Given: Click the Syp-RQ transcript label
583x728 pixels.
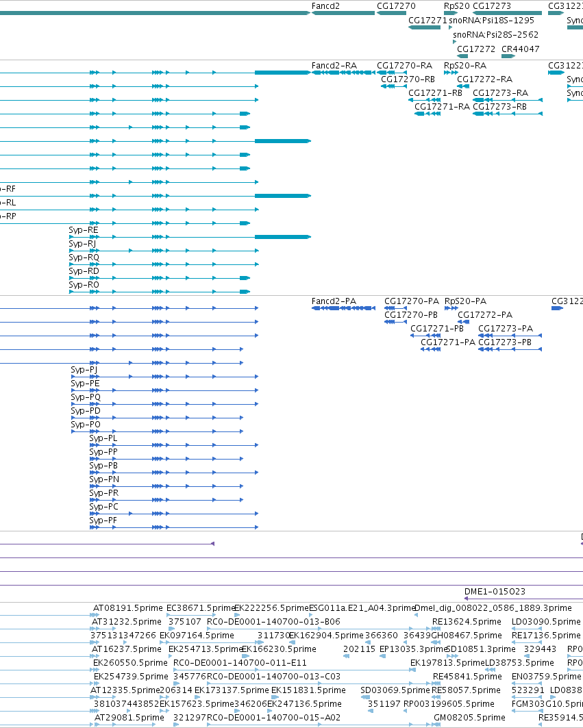Looking at the screenshot, I should tap(84, 258).
